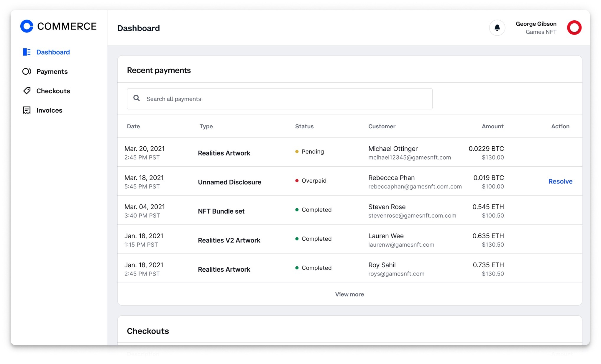Click the search magnifier icon
The image size is (601, 364).
pyautogui.click(x=137, y=98)
